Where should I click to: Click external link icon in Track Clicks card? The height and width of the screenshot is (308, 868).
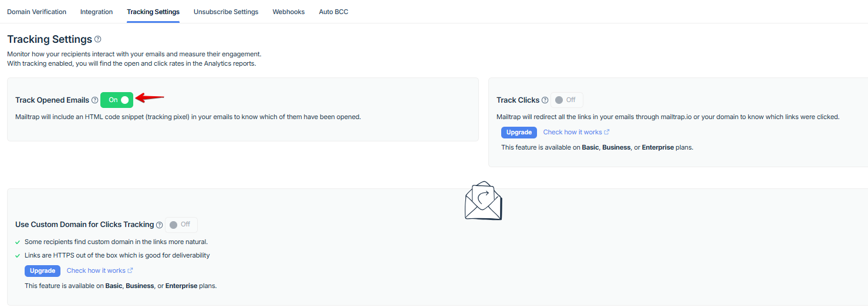tap(607, 132)
